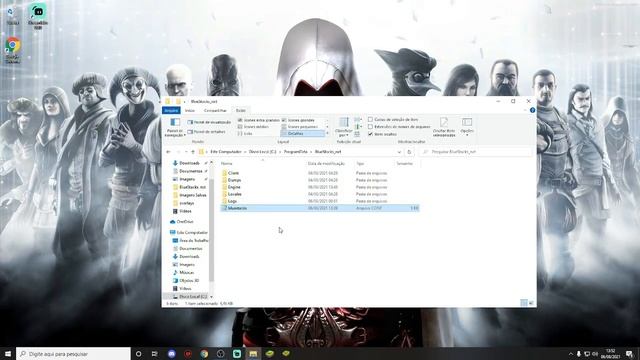Choose Lista layout
This screenshot has width=640, height=360.
(x=245, y=133)
